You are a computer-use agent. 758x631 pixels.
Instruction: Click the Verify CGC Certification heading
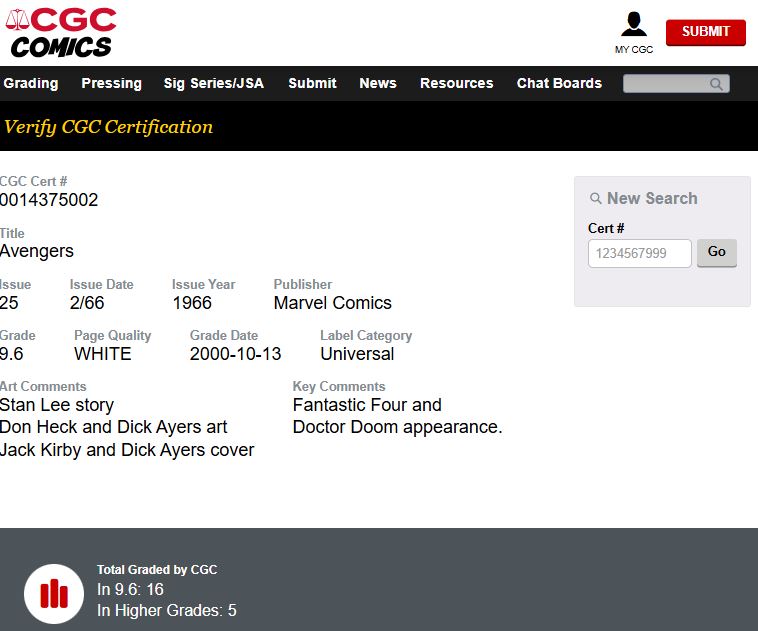108,127
